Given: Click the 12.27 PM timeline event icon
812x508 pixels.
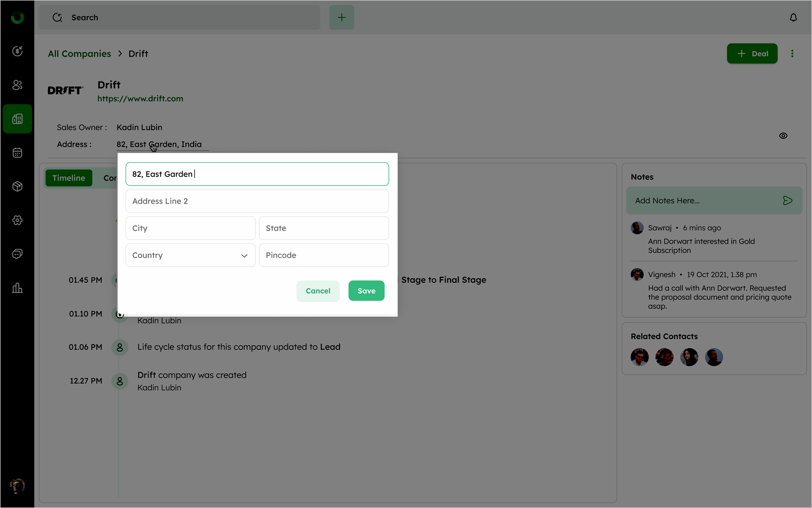Looking at the screenshot, I should [x=120, y=381].
